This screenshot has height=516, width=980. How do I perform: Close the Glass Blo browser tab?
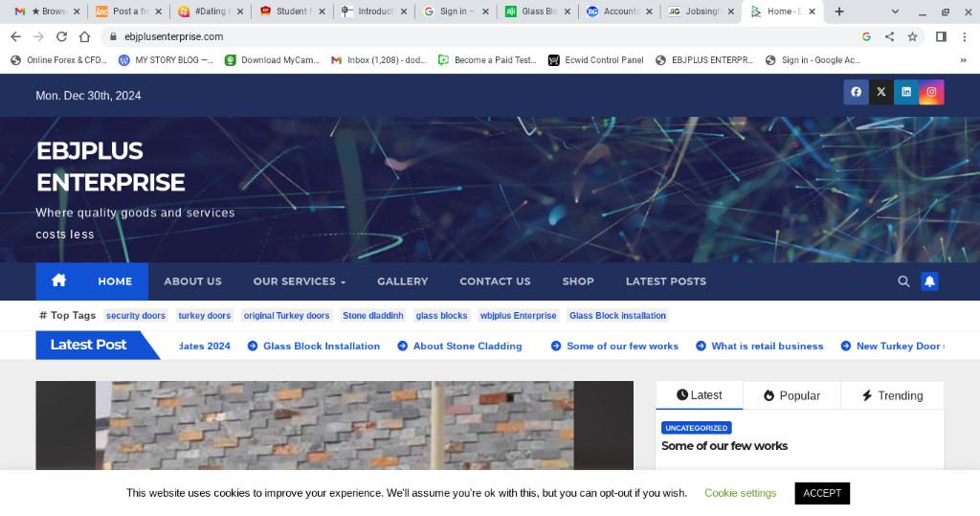567,11
